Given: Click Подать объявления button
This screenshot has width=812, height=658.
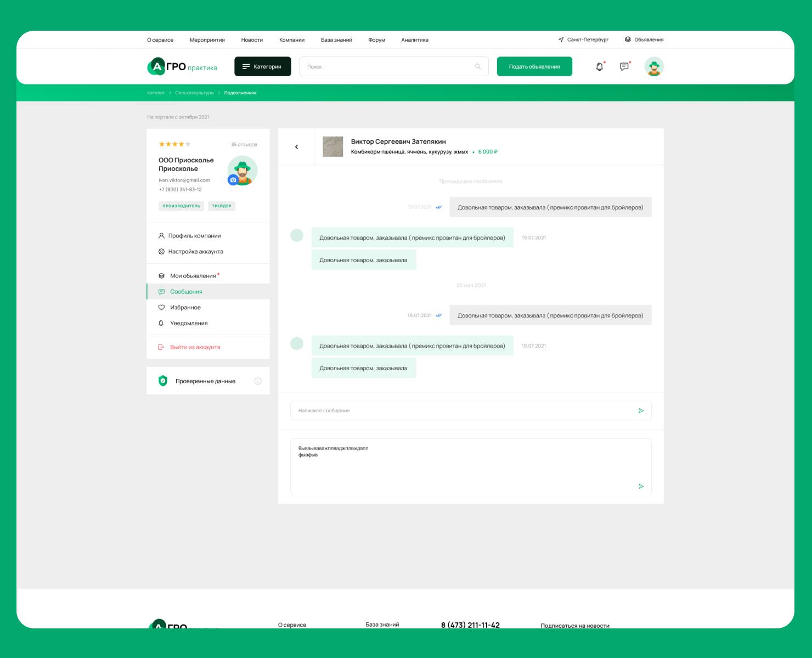Looking at the screenshot, I should 534,66.
